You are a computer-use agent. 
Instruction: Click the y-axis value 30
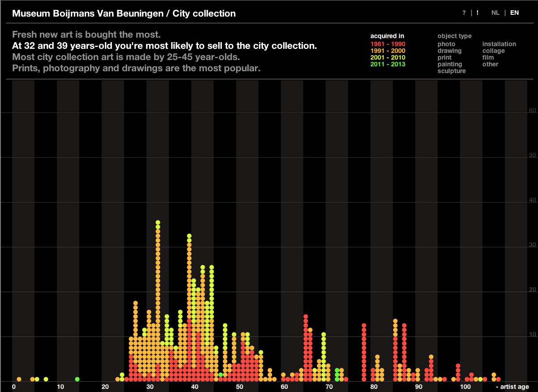pos(533,245)
